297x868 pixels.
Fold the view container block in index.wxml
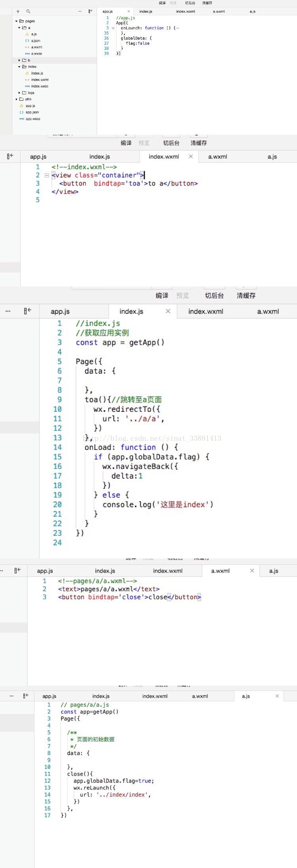coord(47,175)
